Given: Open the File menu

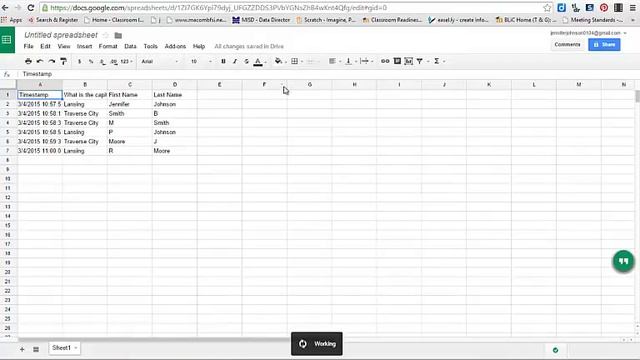Looking at the screenshot, I should 28,46.
